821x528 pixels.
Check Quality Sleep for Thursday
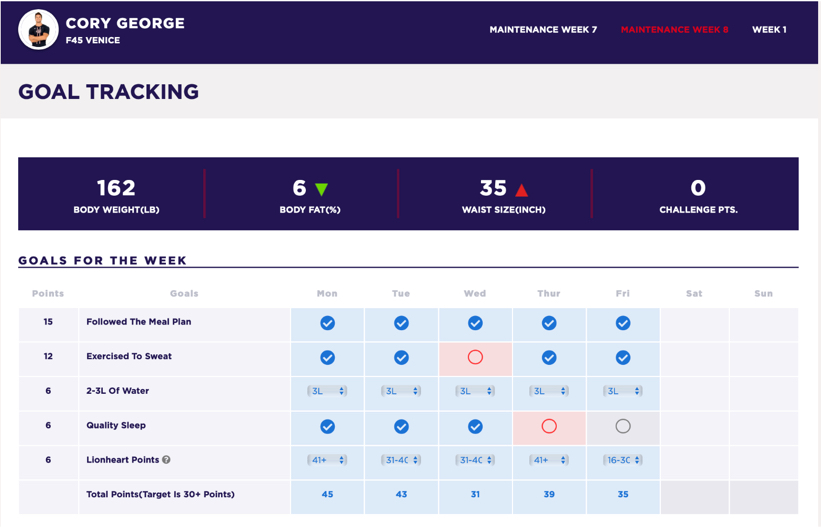(x=549, y=426)
